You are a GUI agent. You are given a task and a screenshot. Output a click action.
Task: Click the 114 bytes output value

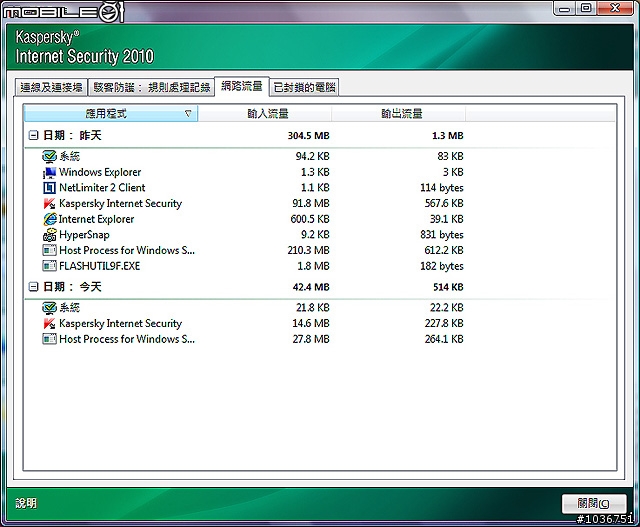tap(442, 188)
